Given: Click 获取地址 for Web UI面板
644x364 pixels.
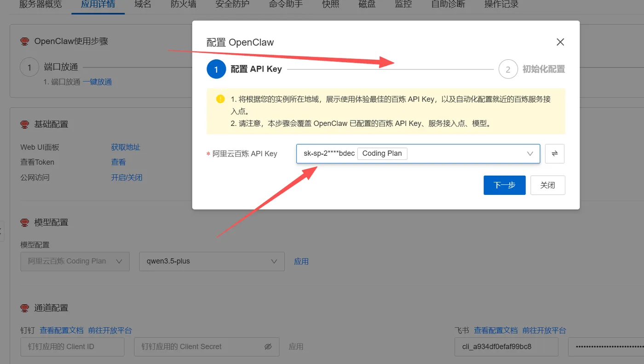Looking at the screenshot, I should [x=126, y=148].
